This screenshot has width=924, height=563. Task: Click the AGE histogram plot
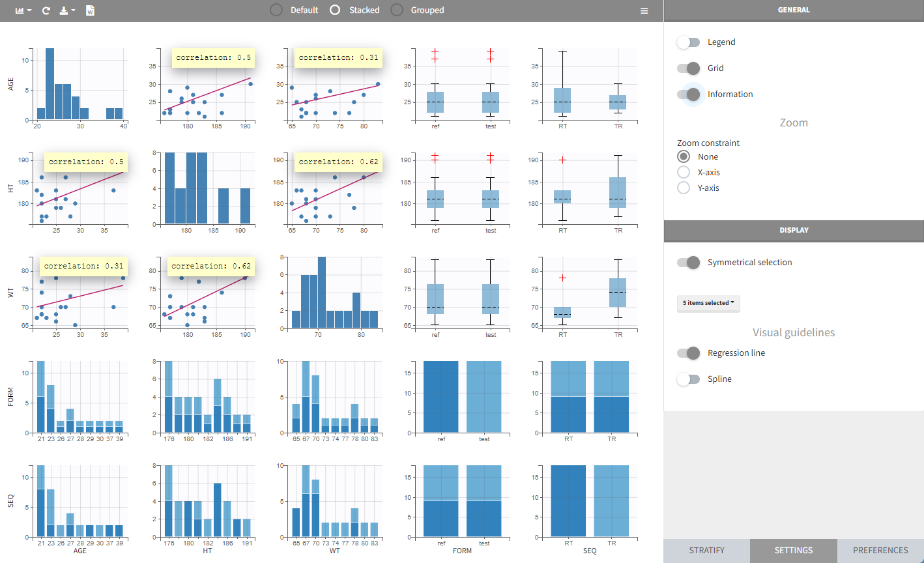(79, 85)
